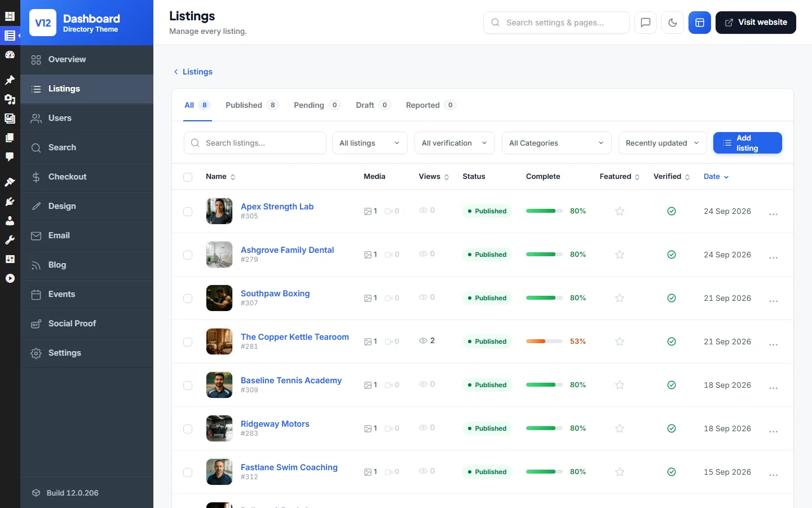The width and height of the screenshot is (812, 508).
Task: Click verified checkmark for Ridgeway Motors
Action: click(x=672, y=428)
